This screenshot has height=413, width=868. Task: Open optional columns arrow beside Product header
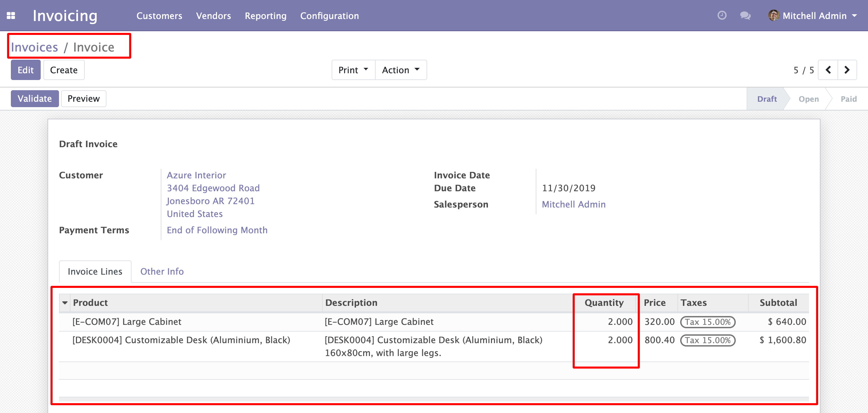65,303
